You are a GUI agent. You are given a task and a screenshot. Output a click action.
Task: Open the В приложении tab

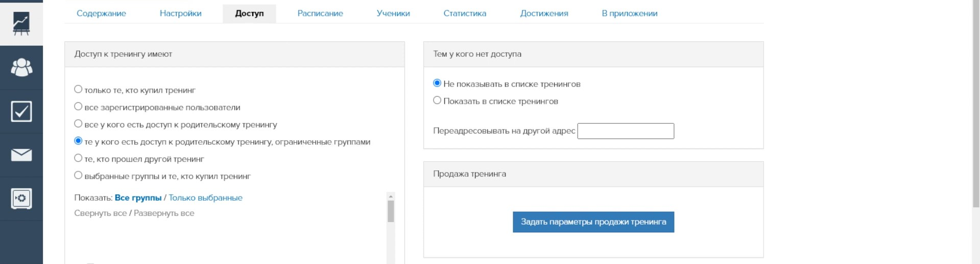click(629, 13)
